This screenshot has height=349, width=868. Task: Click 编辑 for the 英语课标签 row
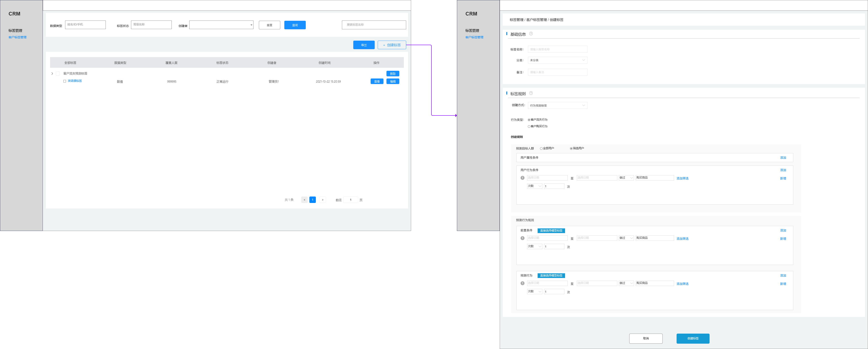393,81
